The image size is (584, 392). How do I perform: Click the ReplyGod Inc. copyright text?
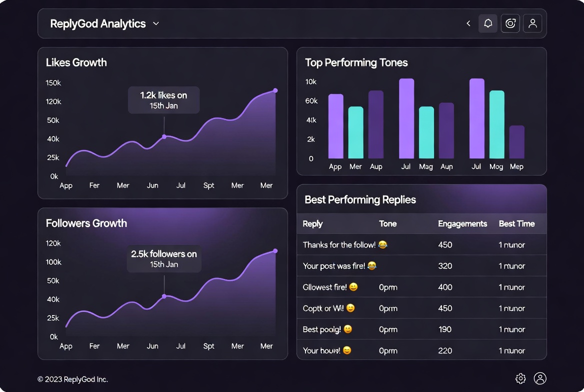[x=72, y=379]
